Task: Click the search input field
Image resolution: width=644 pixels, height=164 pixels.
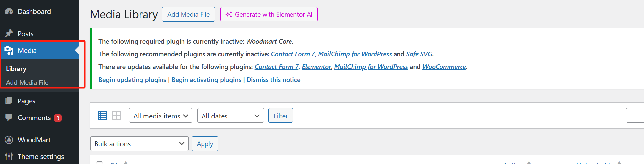Action: (635, 116)
